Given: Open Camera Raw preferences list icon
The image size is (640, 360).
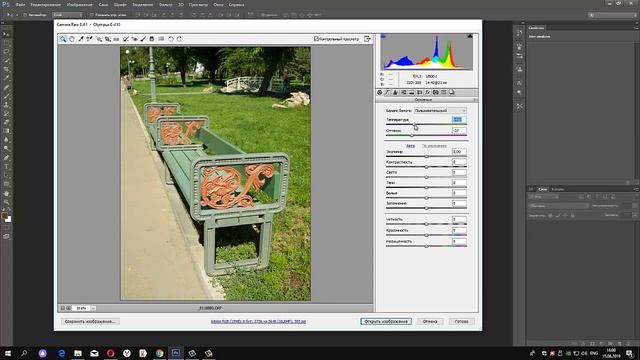Looking at the screenshot, I should [x=161, y=39].
